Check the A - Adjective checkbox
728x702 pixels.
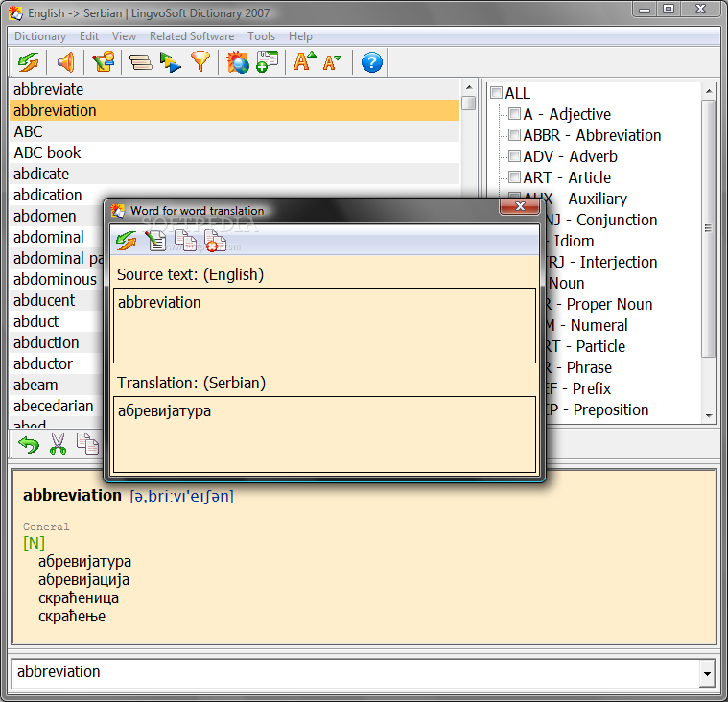pos(514,114)
